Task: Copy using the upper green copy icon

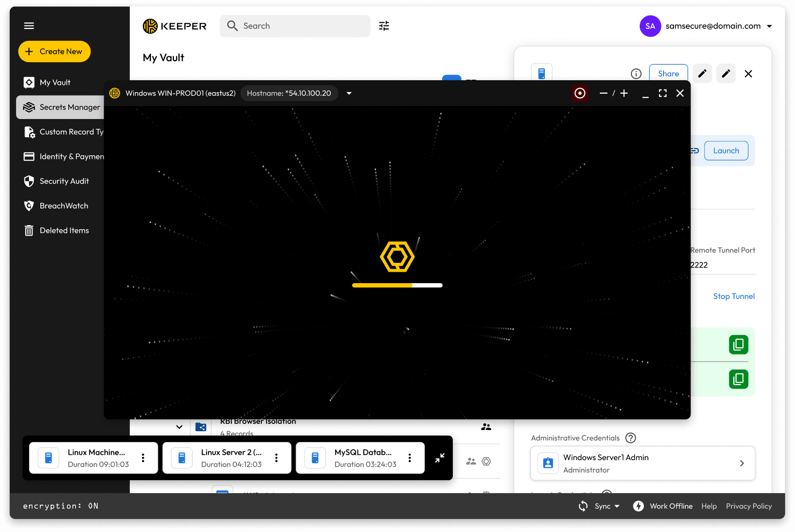Action: coord(739,345)
